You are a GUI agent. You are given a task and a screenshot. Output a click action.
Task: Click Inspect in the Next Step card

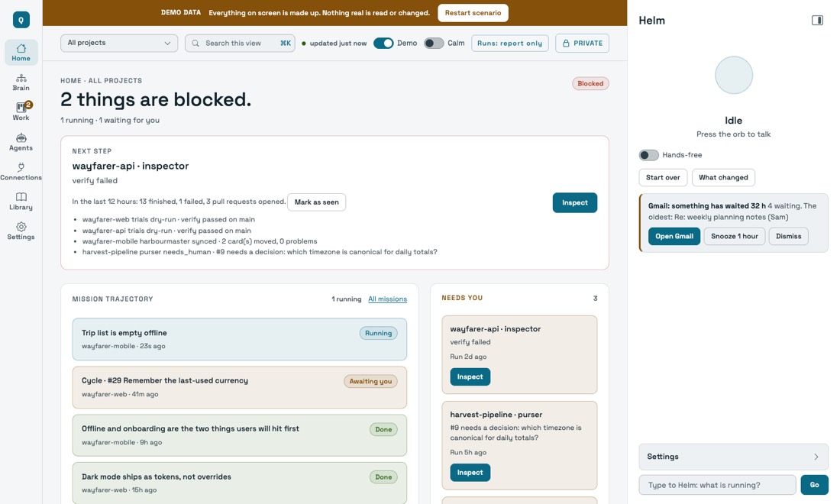tap(574, 202)
